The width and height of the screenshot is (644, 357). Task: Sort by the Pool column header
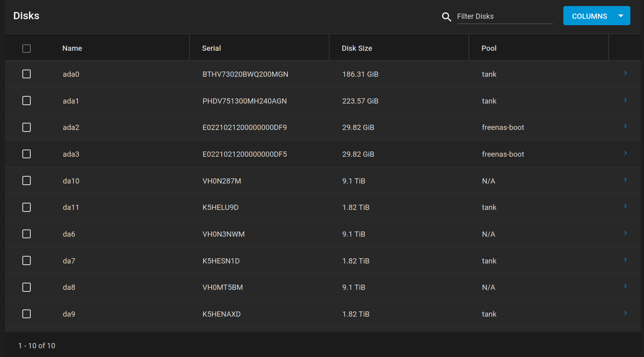click(489, 48)
